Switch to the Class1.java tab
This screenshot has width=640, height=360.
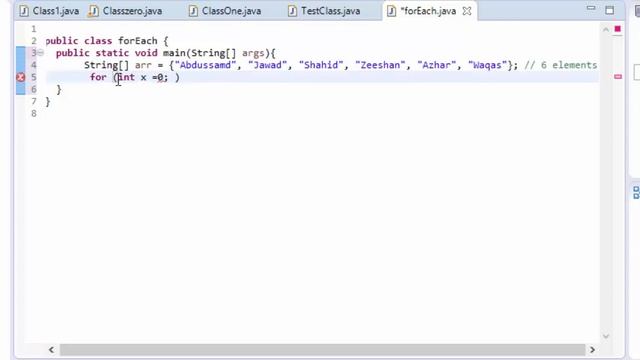tap(49, 11)
